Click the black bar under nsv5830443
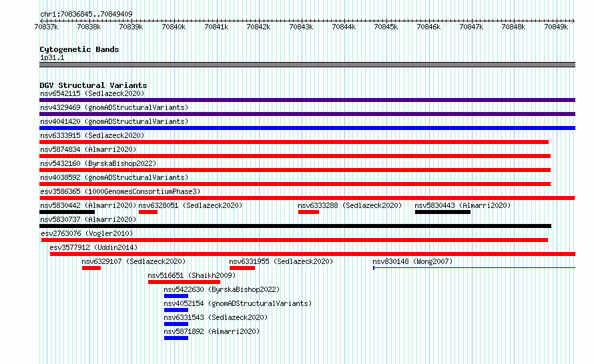Viewport: 594px width, 364px height. (x=443, y=212)
